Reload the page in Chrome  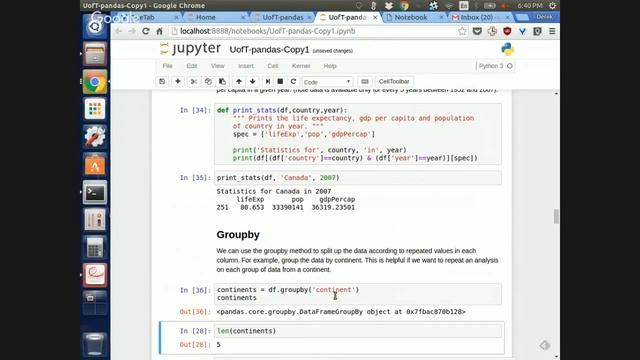(146, 31)
